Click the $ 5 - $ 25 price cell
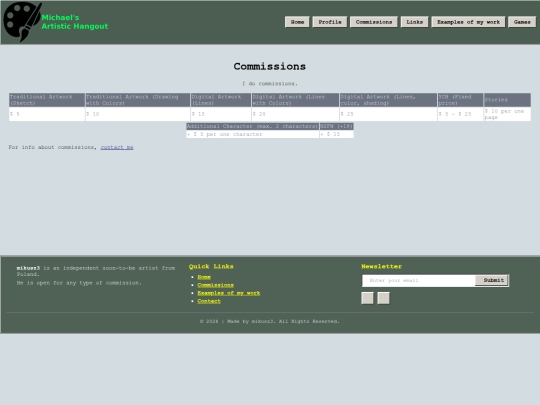Image resolution: width=540 pixels, height=405 pixels. (460, 114)
